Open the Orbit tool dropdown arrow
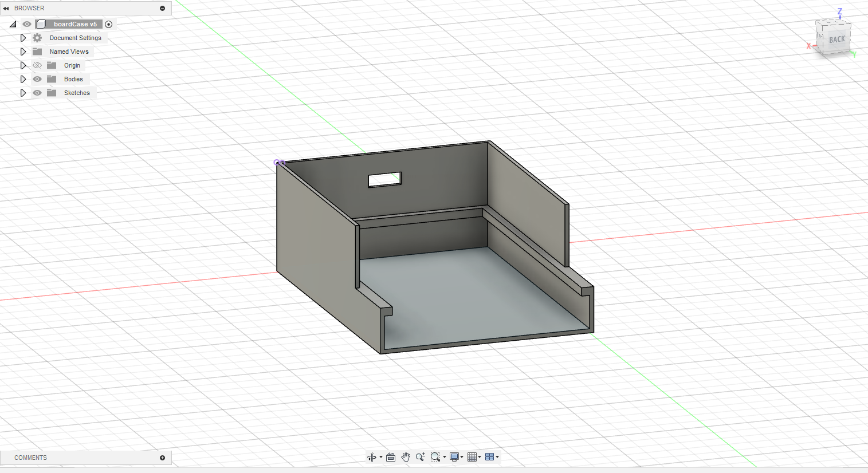The height and width of the screenshot is (473, 868). (381, 457)
